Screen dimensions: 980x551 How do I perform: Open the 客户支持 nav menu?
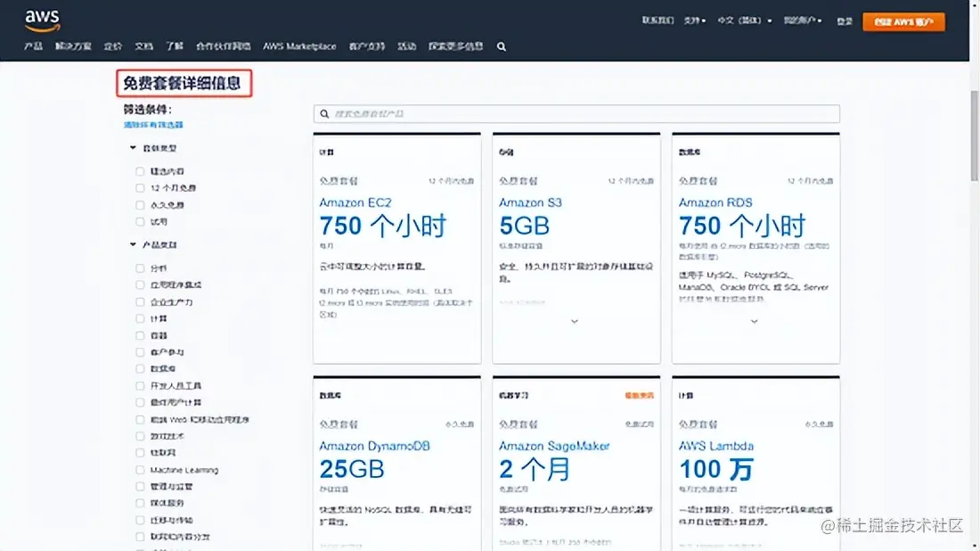tap(367, 46)
